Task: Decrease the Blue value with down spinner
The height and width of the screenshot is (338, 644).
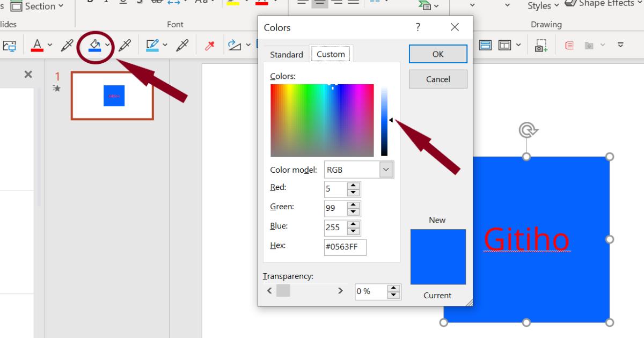Action: click(353, 231)
